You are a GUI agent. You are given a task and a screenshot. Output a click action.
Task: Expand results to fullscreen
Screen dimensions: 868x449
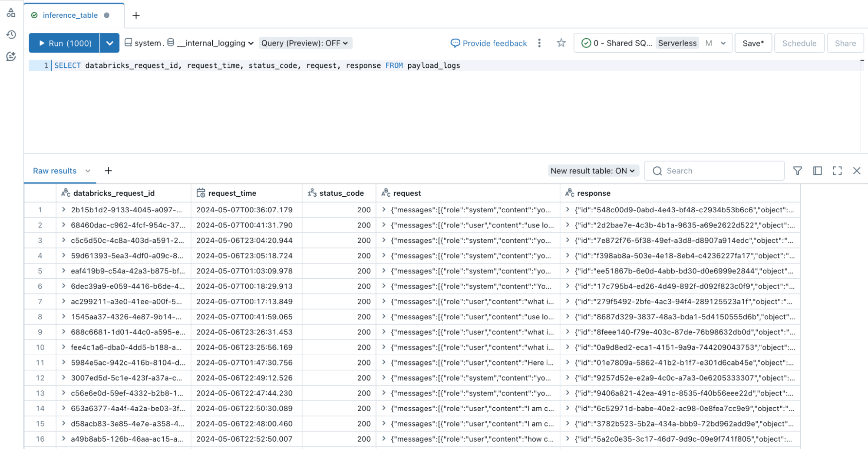(x=837, y=171)
